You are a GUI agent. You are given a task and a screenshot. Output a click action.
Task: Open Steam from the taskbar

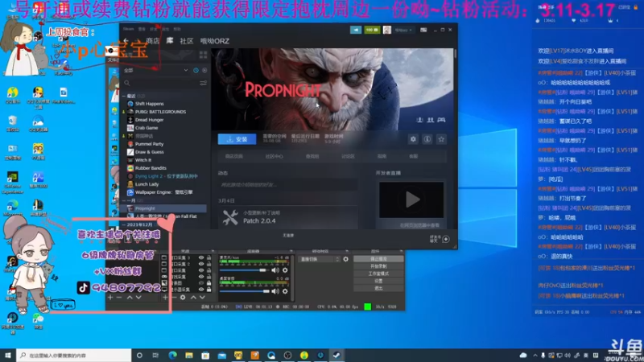click(x=336, y=355)
